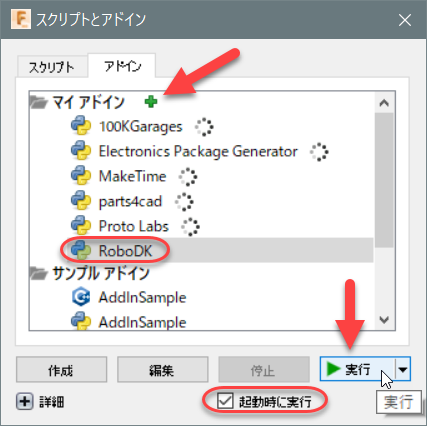The height and width of the screenshot is (426, 427).
Task: Collapse the マイ アドイン folder
Action: click(39, 102)
